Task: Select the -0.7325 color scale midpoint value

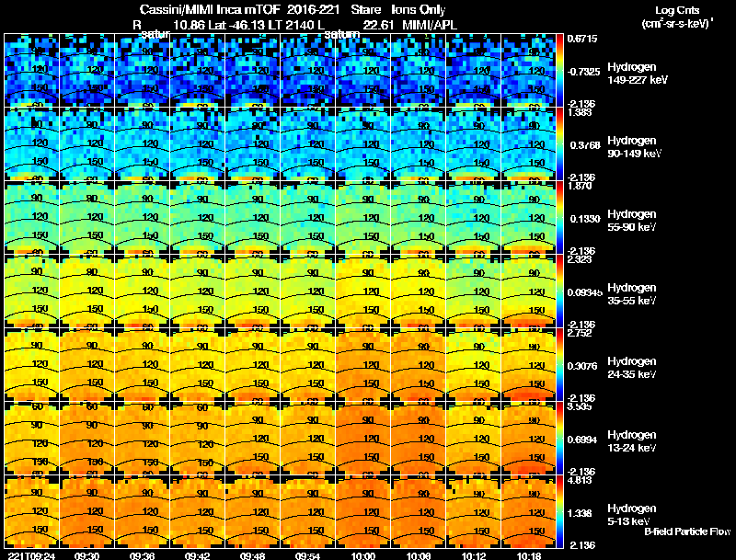Action: pyautogui.click(x=583, y=72)
